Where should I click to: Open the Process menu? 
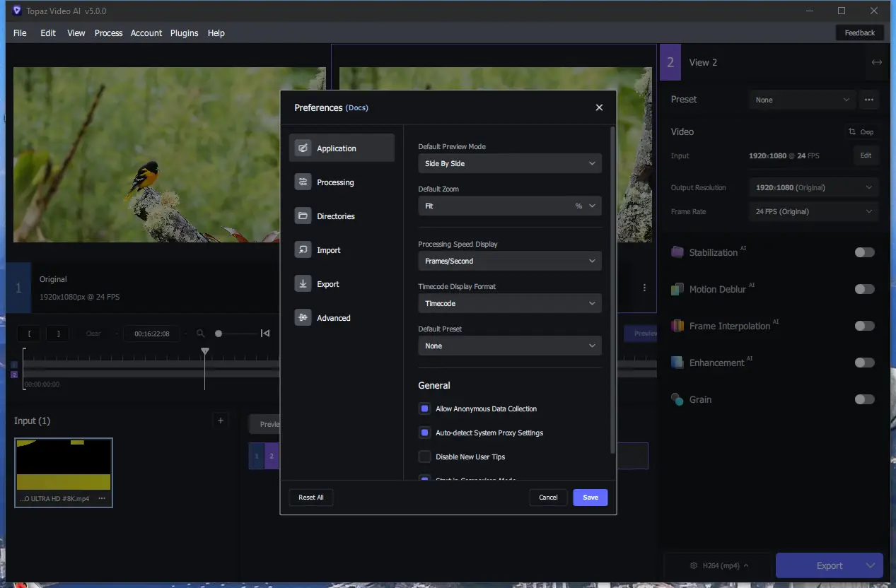[108, 33]
